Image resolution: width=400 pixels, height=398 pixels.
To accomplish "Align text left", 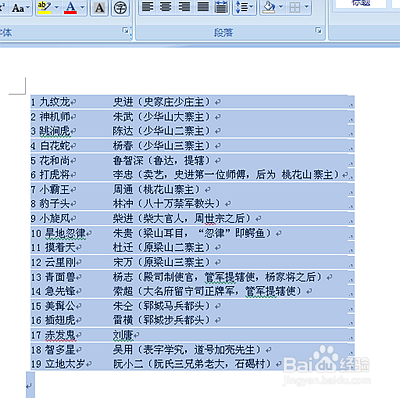I will click(x=147, y=7).
